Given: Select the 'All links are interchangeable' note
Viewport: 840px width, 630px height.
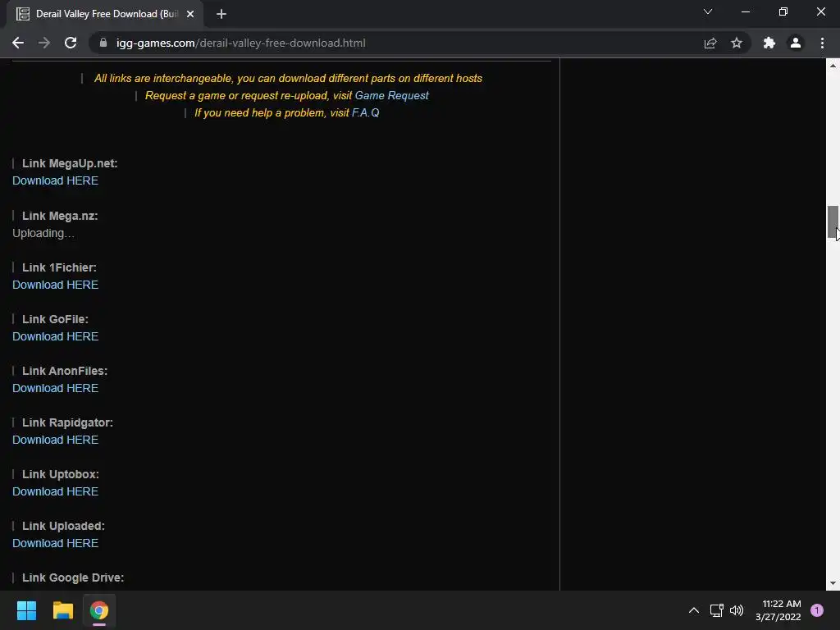Looking at the screenshot, I should (288, 78).
